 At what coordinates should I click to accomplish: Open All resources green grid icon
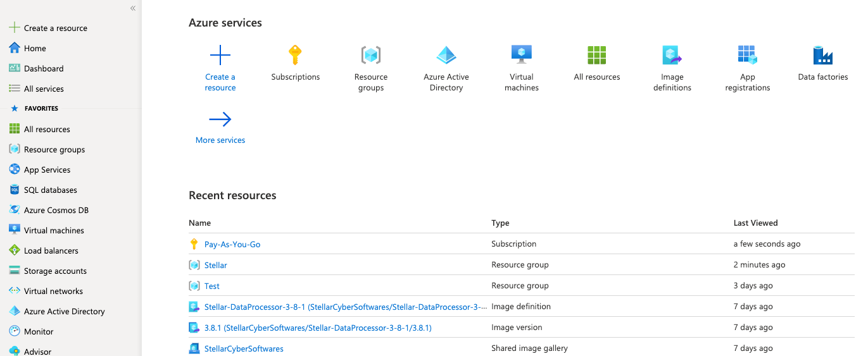[x=596, y=56]
